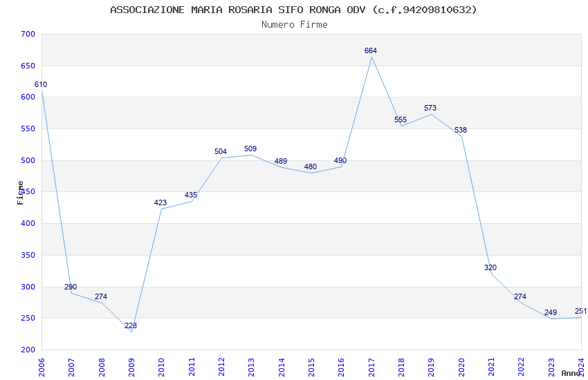The image size is (588, 380).
Task: Click the y-axis value 600
Action: (28, 97)
